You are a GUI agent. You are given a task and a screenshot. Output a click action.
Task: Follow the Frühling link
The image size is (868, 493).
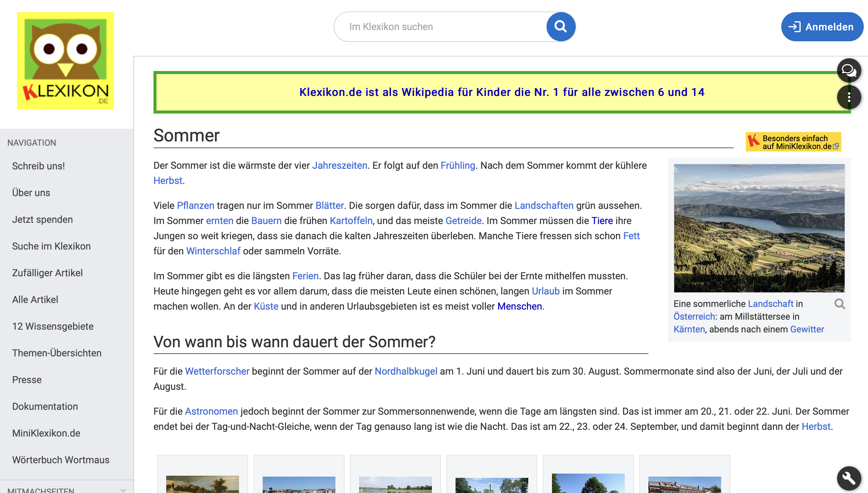click(458, 165)
